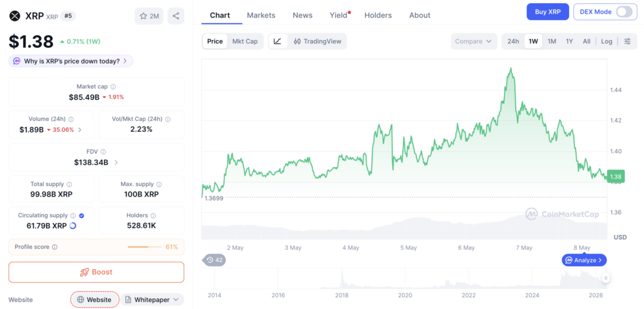Open the News tab

pos(303,15)
